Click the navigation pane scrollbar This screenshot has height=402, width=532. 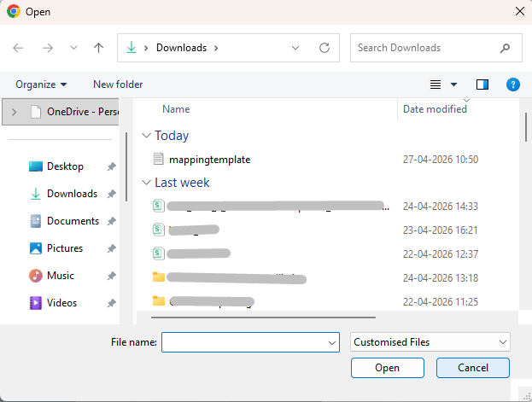[126, 167]
